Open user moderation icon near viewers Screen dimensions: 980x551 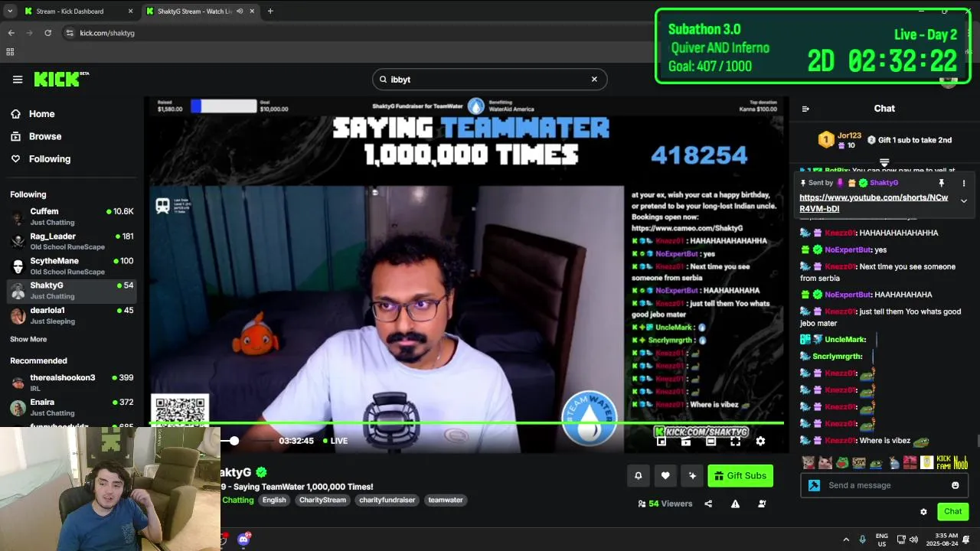point(762,504)
